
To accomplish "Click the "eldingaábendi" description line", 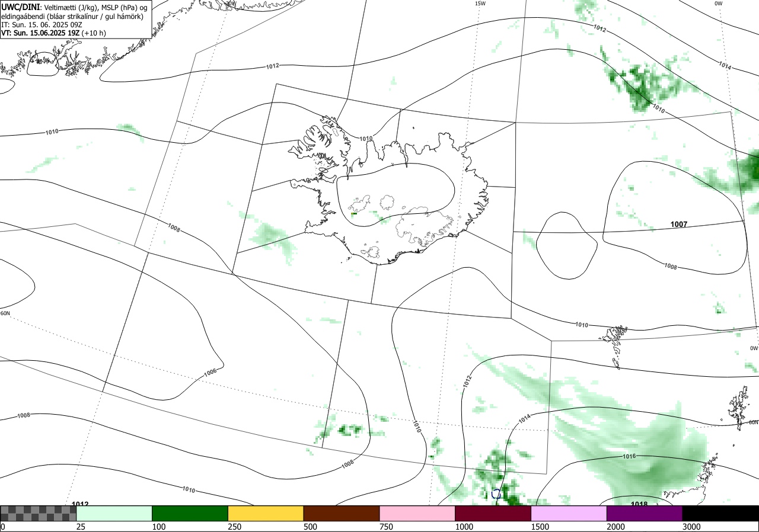I will [x=72, y=16].
